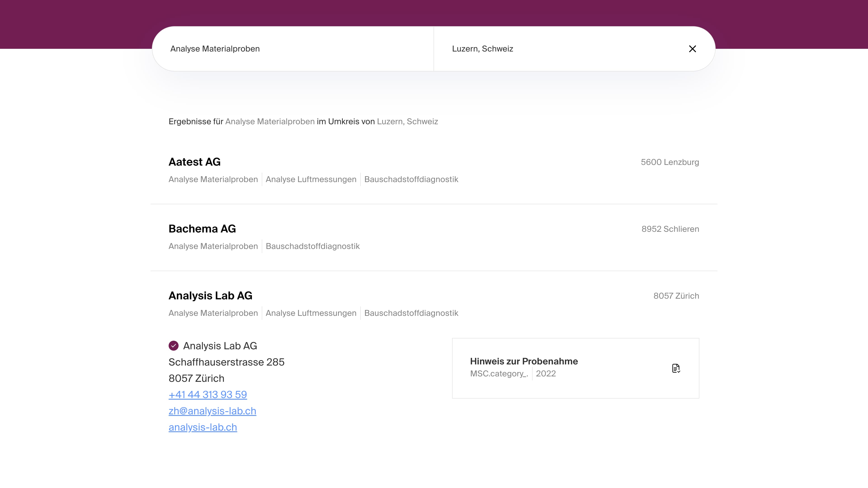The width and height of the screenshot is (868, 488).
Task: Open the Hinweis zur Probenahme document icon
Action: point(676,368)
